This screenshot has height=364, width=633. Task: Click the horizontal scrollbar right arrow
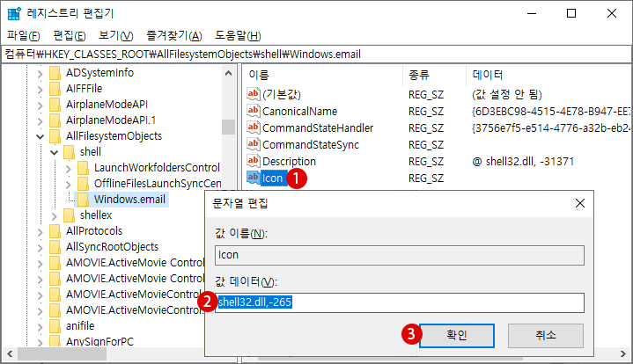click(623, 354)
